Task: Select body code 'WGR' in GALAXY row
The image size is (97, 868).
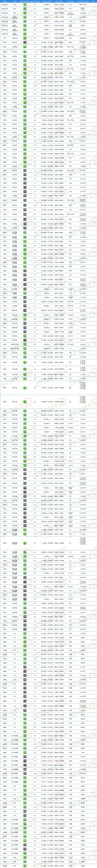Action: pyautogui.click(x=70, y=42)
